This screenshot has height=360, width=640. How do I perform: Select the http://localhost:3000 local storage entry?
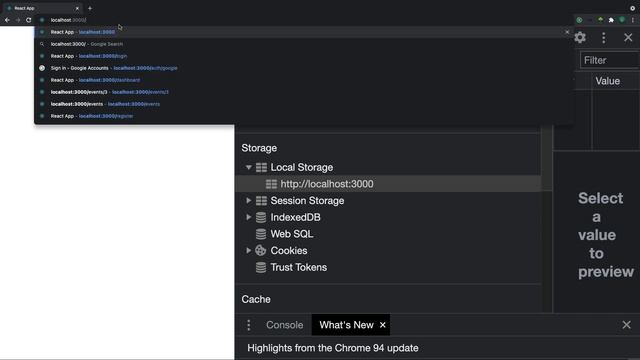[x=388, y=184]
